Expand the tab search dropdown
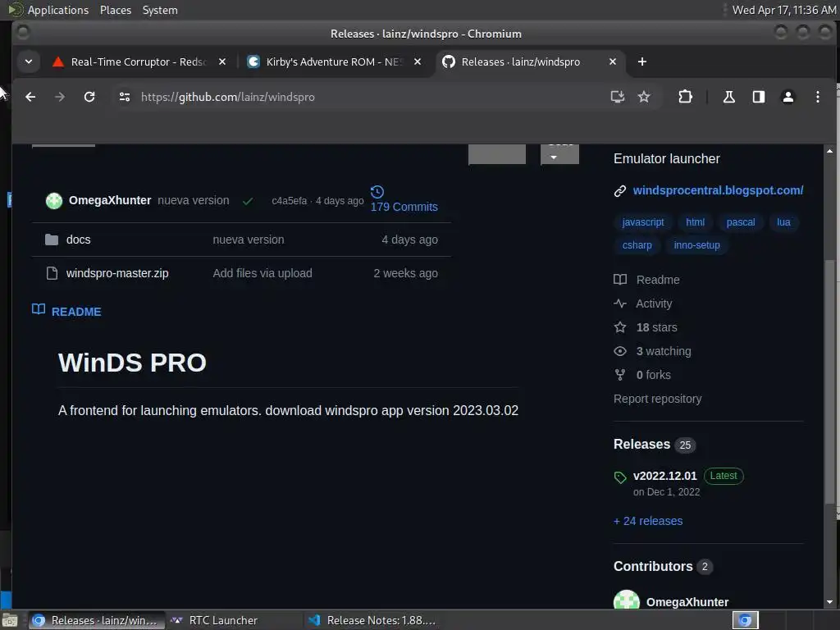Screen dimensions: 840x630 coord(29,62)
